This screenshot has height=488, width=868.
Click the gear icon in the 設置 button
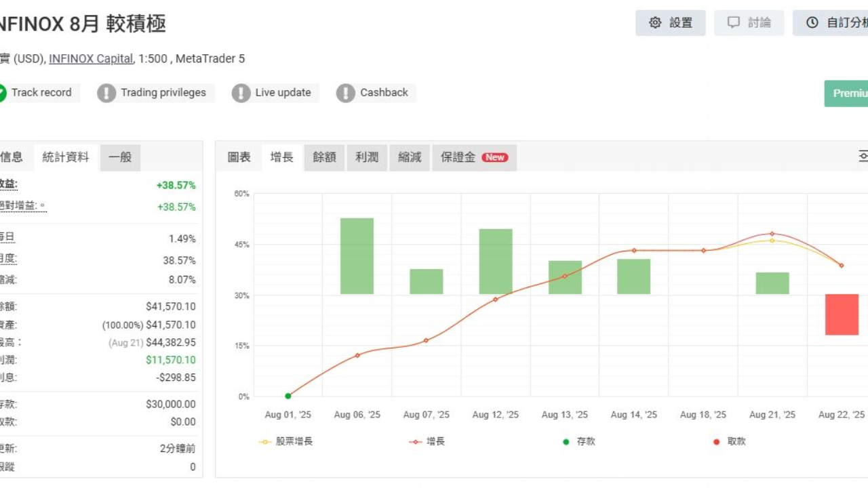coord(655,23)
